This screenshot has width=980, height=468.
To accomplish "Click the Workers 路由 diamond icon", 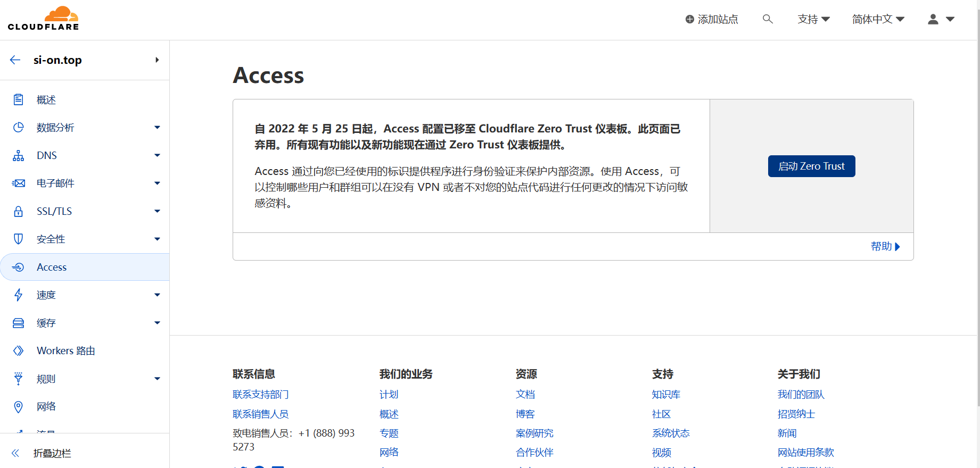I will (x=18, y=351).
